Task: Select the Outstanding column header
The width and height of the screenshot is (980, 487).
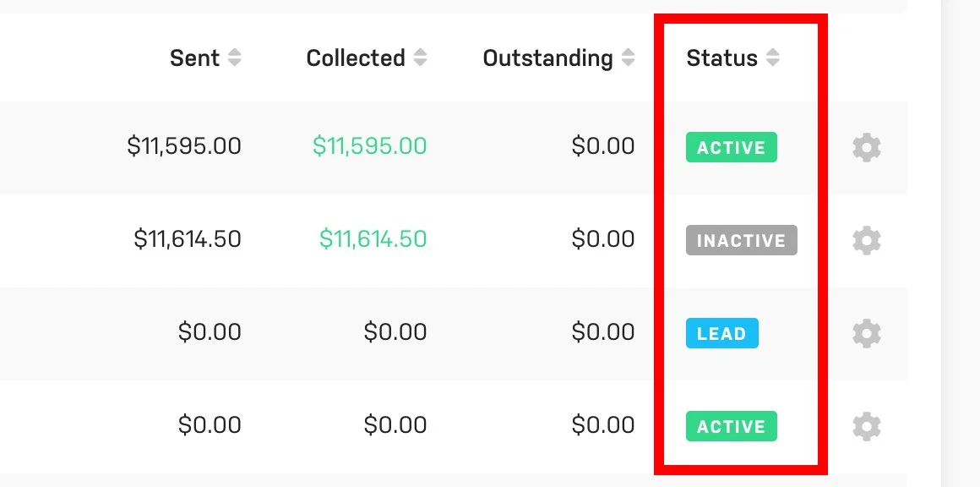Action: pos(547,57)
